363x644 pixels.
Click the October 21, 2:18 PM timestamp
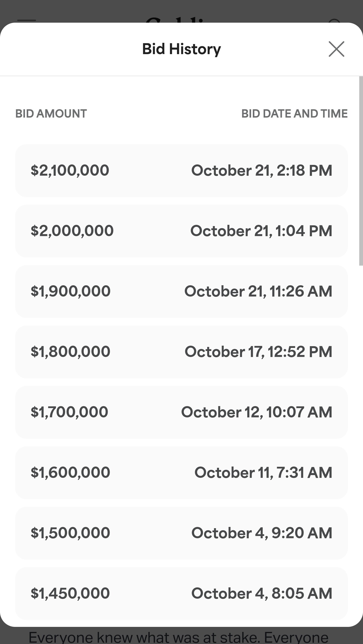tap(262, 170)
